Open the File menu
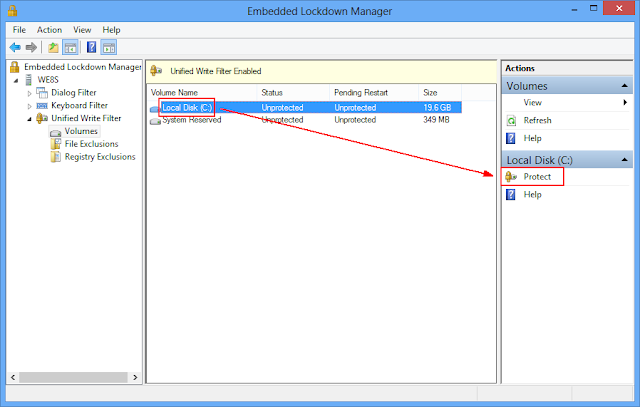 [19, 30]
